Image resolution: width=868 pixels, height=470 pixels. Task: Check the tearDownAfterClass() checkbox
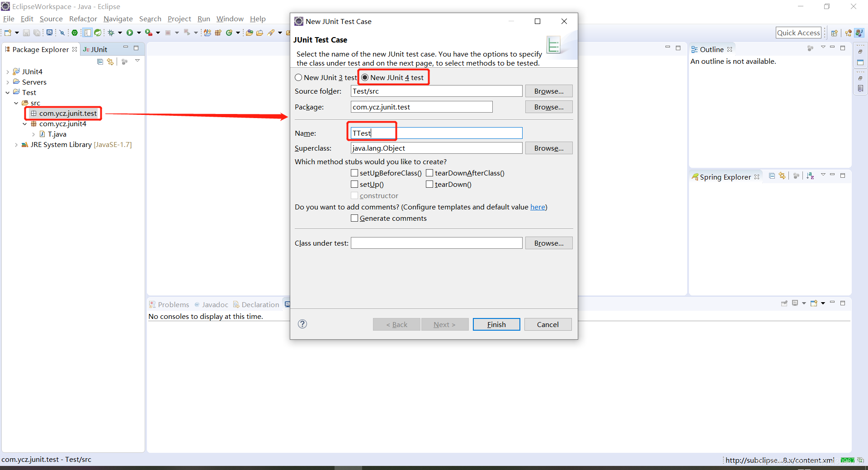[x=429, y=173]
